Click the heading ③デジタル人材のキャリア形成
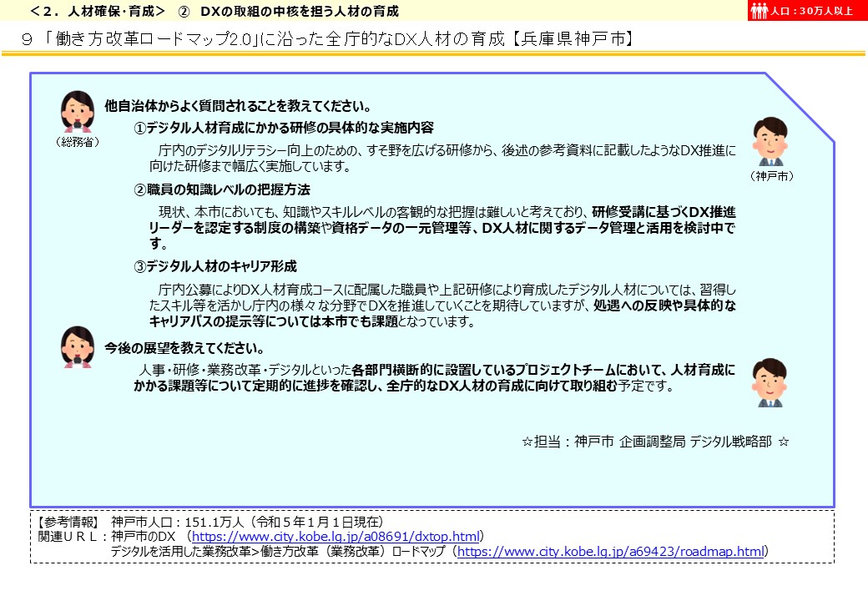868x601 pixels. pos(214,267)
